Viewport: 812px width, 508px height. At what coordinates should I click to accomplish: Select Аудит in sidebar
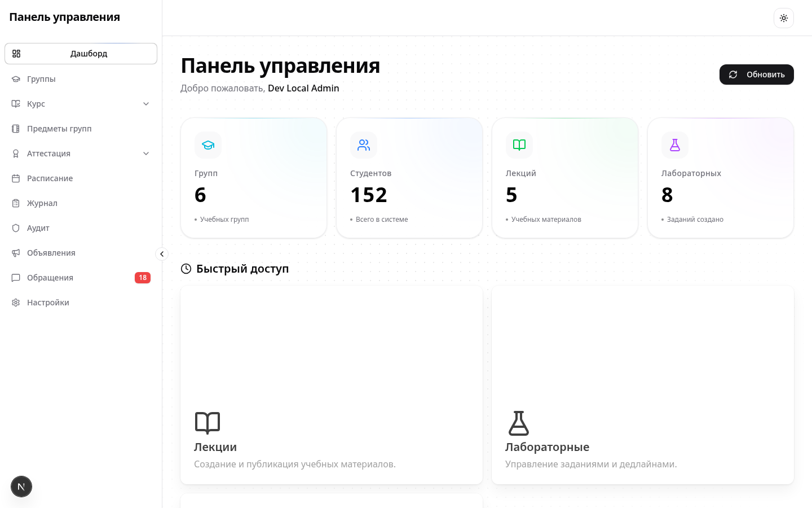click(x=81, y=228)
